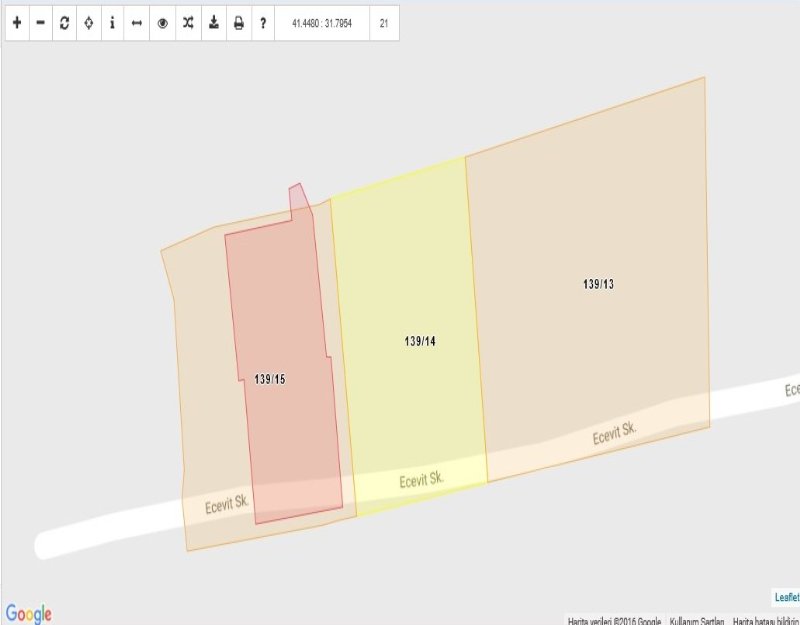The height and width of the screenshot is (625, 800).
Task: Click the zoom level value 21
Action: coord(384,22)
